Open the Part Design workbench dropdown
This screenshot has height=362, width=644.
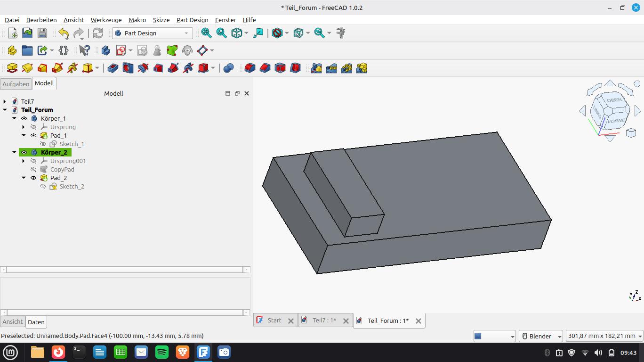tap(152, 33)
